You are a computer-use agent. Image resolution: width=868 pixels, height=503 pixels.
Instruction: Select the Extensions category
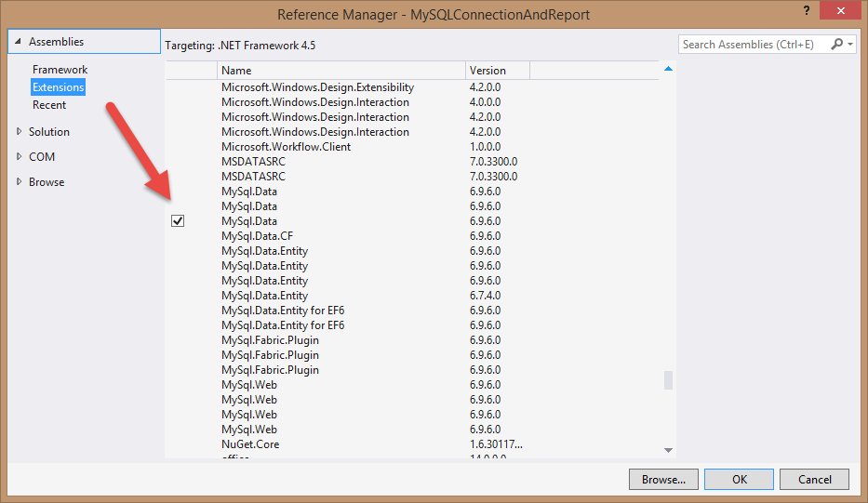point(58,86)
